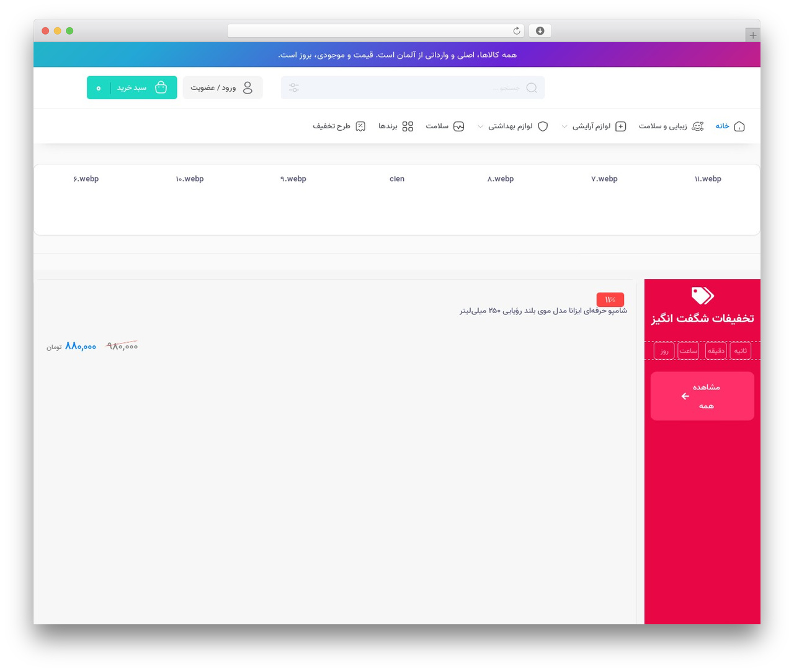Viewport: 794px width, 672px height.
Task: Click the سلامت menu label
Action: (x=437, y=126)
